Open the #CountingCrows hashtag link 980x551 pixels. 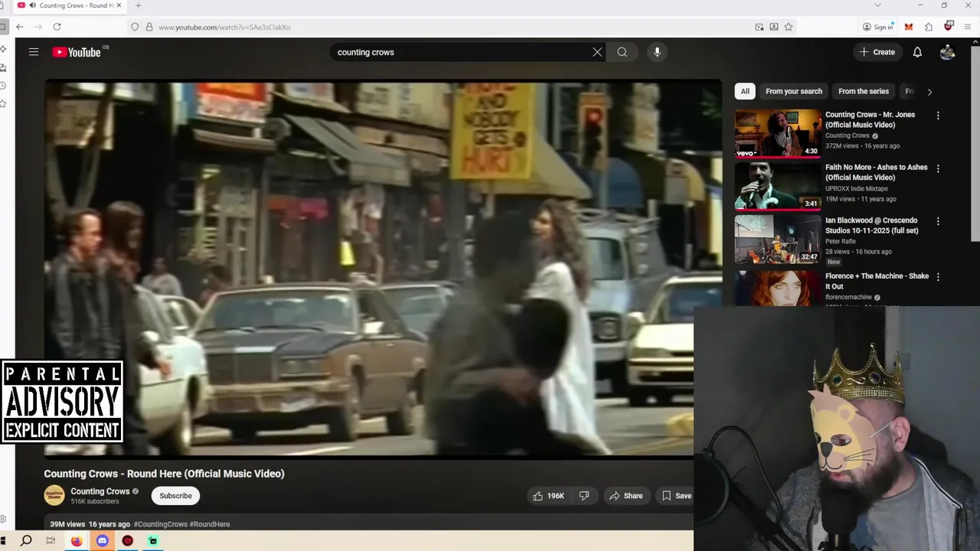tap(160, 524)
